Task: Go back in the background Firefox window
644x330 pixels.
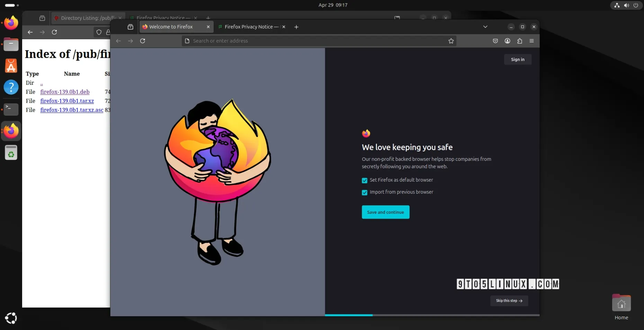Action: point(30,32)
